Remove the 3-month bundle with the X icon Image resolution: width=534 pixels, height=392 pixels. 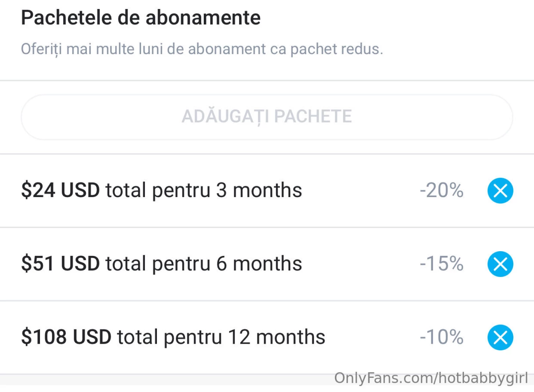[500, 191]
